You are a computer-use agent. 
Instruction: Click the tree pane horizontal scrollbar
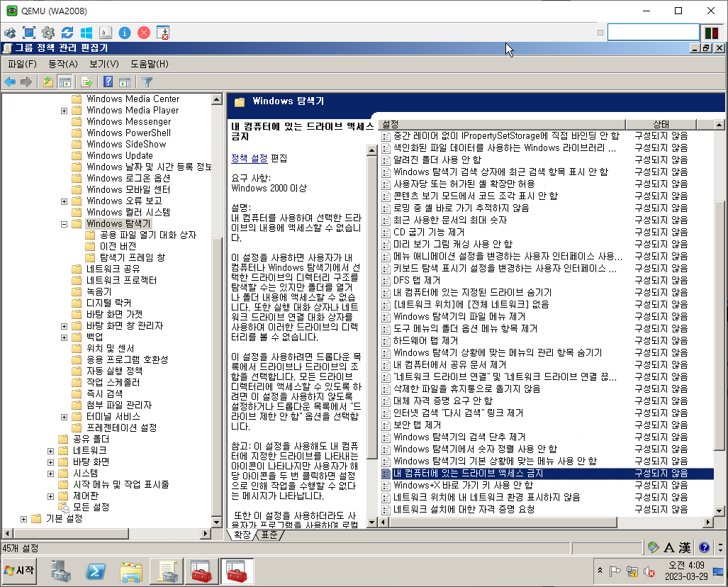(x=70, y=534)
